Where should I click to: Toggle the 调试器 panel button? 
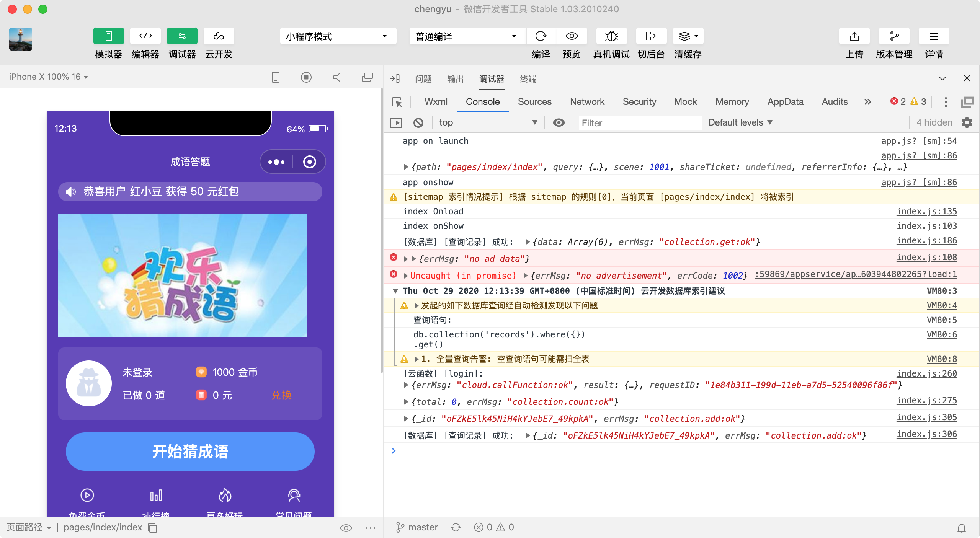(182, 36)
